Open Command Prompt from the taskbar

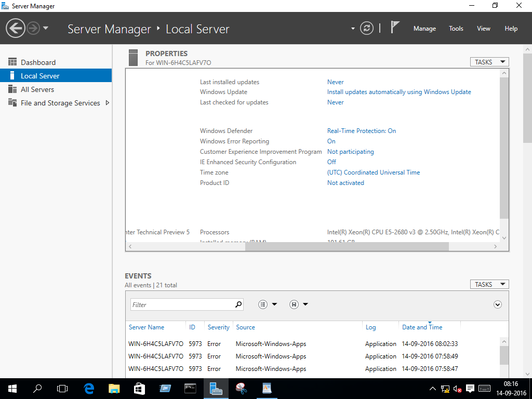190,389
